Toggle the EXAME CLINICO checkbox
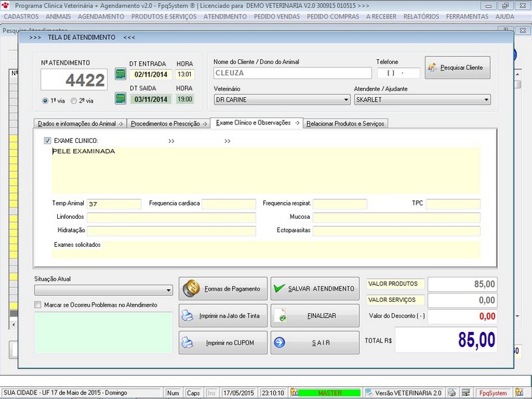Image resolution: width=532 pixels, height=399 pixels. [47, 141]
